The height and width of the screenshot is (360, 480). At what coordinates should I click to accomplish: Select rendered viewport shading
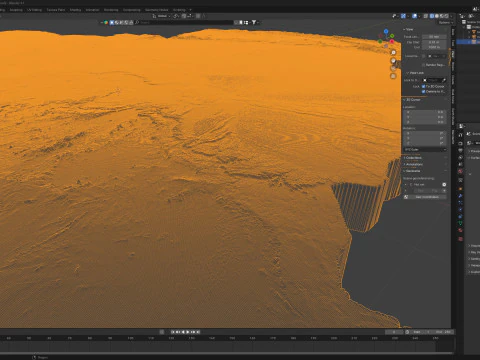(x=446, y=16)
